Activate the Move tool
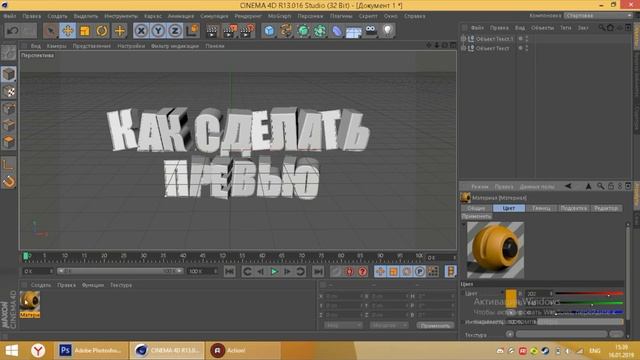Viewport: 640px width, 360px height. point(68,31)
